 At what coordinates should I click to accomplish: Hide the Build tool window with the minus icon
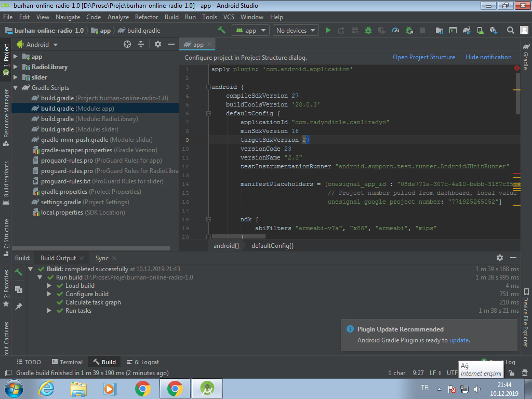pyautogui.click(x=513, y=258)
